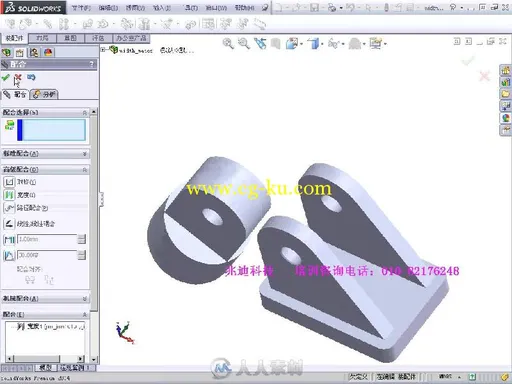The image size is (512, 384).
Task: Open the View Orientation dropdown arrow
Action: pos(302,44)
